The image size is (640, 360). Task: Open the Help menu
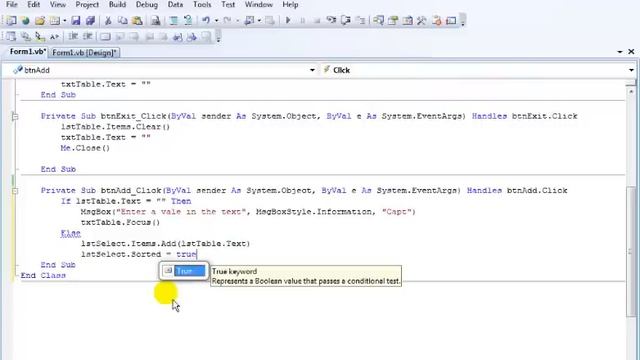coord(290,4)
